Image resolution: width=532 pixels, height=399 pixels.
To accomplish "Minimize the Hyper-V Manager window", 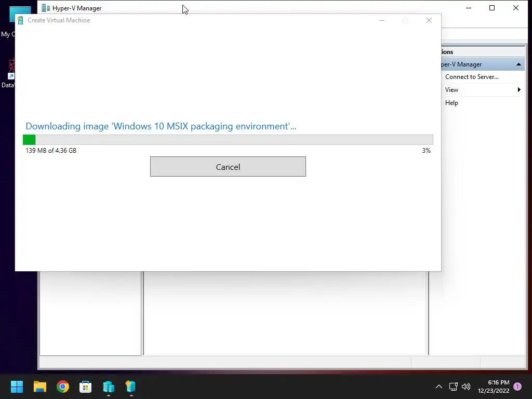I will coord(469,8).
